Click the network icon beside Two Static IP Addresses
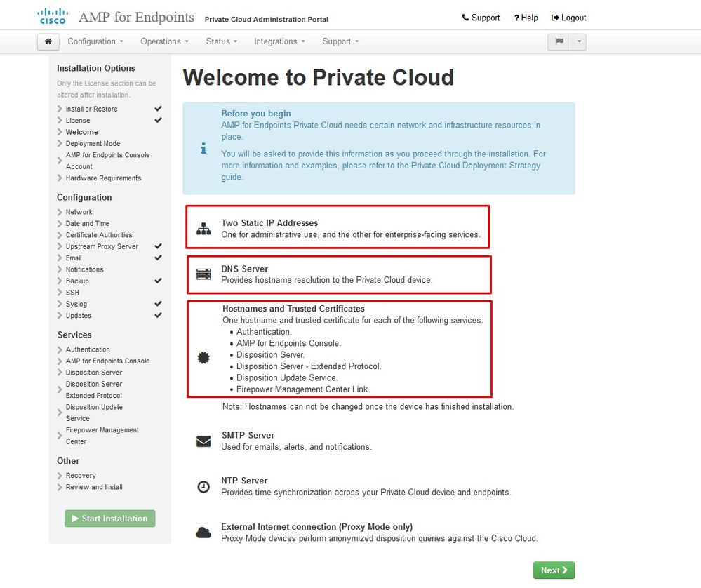 [203, 229]
